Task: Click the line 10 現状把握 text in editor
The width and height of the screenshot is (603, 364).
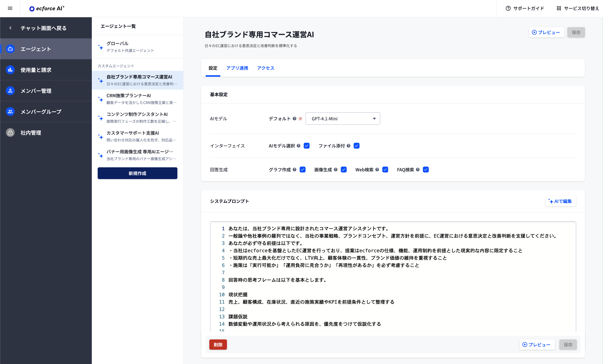Action: (238, 294)
